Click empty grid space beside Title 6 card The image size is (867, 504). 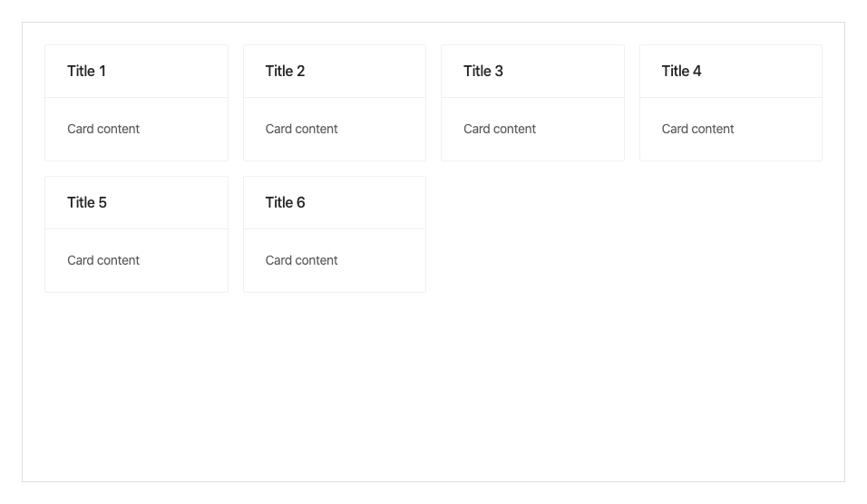coord(630,234)
